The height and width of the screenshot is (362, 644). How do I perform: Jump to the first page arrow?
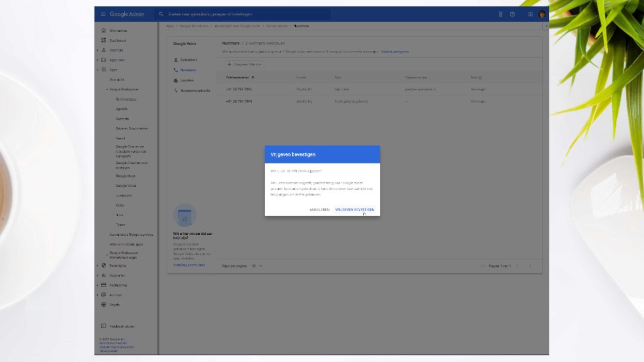pyautogui.click(x=483, y=266)
